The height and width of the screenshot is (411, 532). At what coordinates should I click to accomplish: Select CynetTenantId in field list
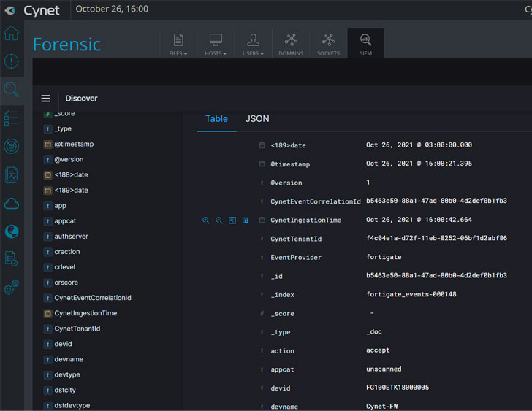[x=77, y=329]
